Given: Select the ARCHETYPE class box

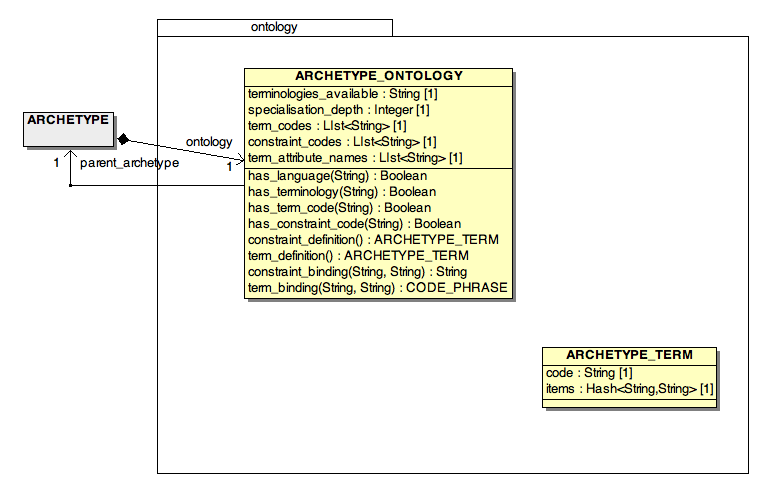Looking at the screenshot, I should point(68,129).
